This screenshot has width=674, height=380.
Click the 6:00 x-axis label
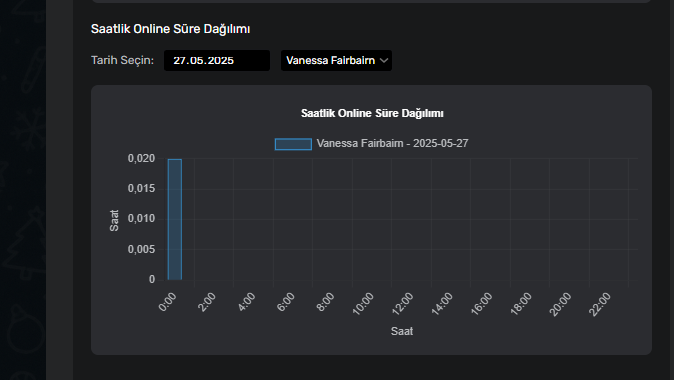[286, 302]
